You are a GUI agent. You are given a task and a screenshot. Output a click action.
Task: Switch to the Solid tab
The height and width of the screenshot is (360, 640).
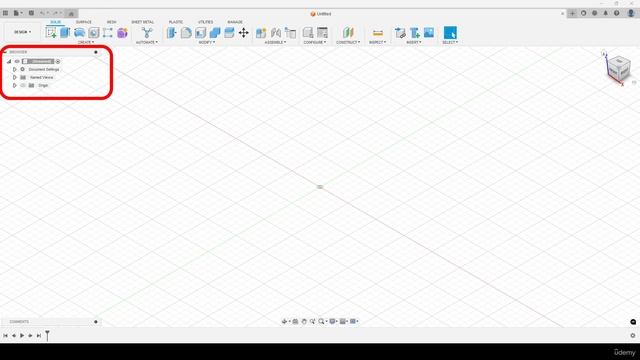pos(56,22)
